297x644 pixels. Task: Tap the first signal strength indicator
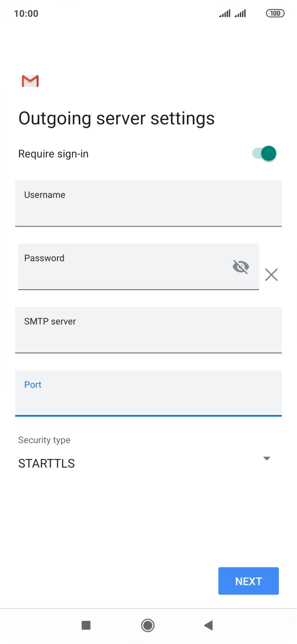click(224, 13)
